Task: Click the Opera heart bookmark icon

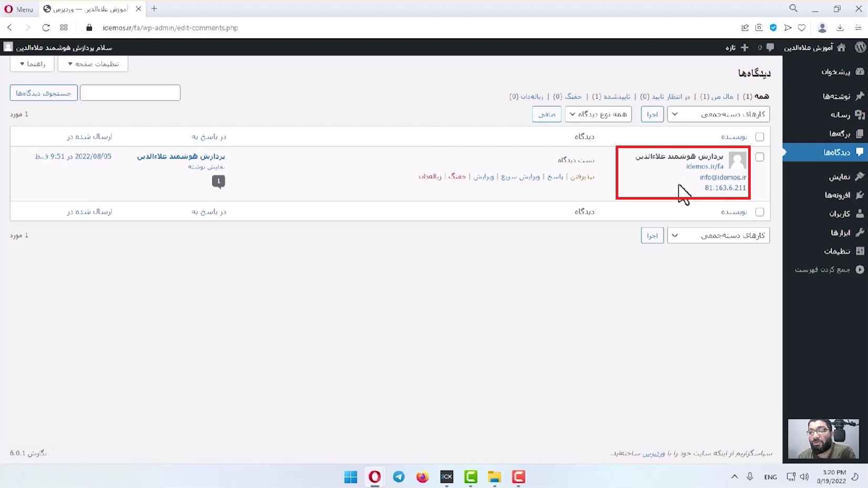Action: (x=802, y=28)
